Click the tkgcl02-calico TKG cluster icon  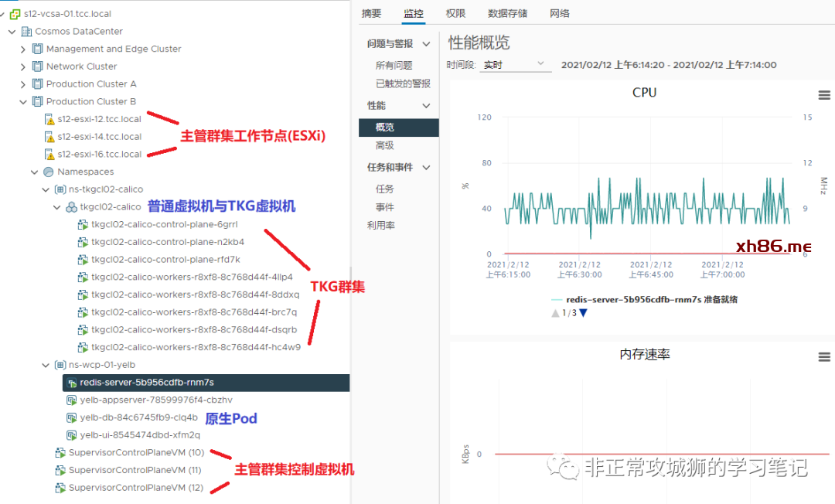point(71,206)
